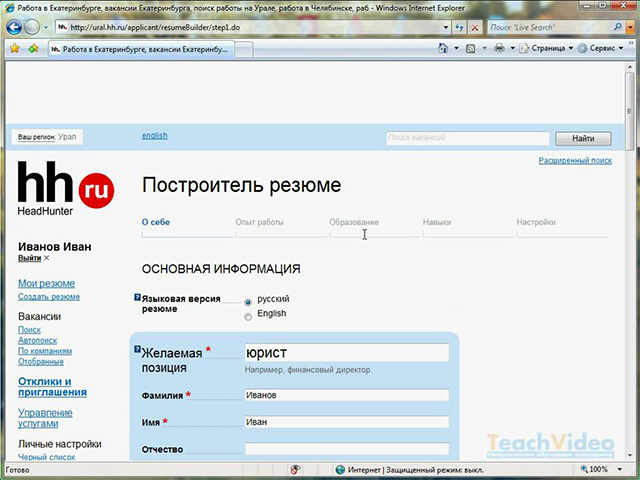Select the Опыт работы step tab
The width and height of the screenshot is (640, 480).
[260, 222]
